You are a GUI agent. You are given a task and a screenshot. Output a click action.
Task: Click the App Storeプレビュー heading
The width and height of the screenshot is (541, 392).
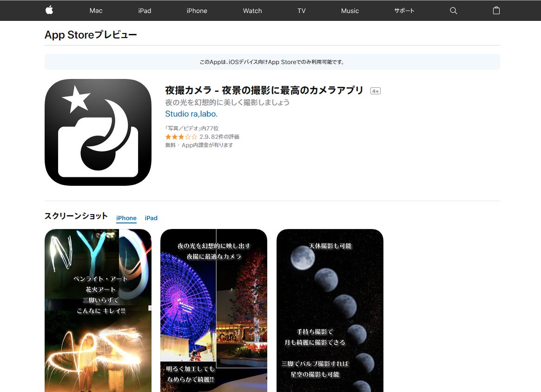click(91, 35)
